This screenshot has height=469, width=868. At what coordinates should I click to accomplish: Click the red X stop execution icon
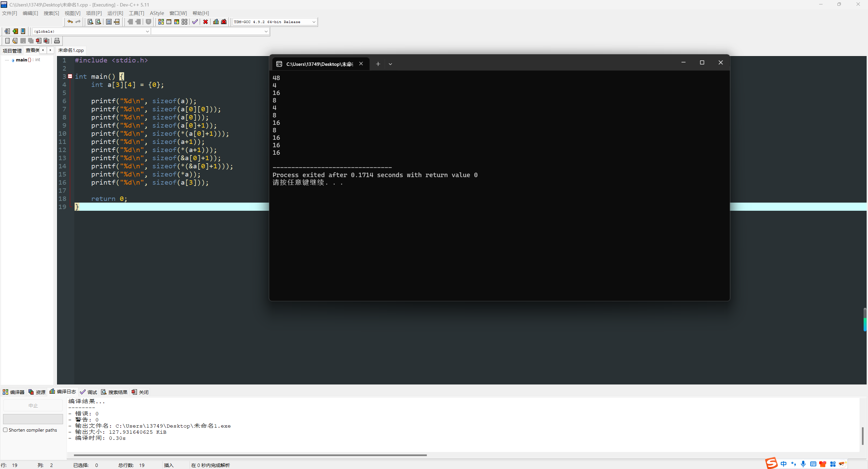click(x=205, y=22)
